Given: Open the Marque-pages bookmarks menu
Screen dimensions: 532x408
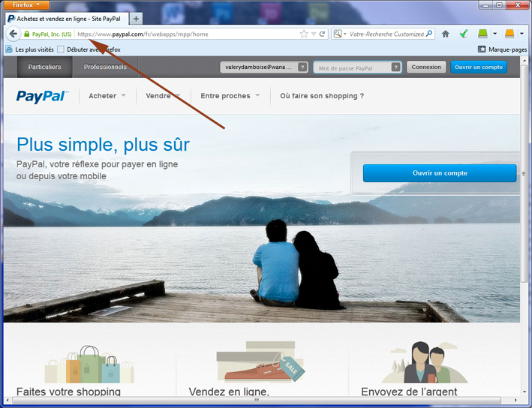Looking at the screenshot, I should 502,49.
